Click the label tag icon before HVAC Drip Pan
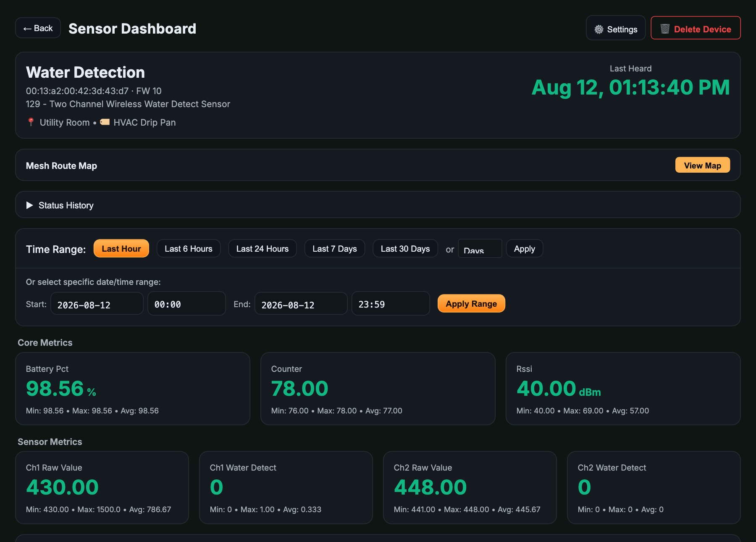This screenshot has height=542, width=756. click(105, 122)
